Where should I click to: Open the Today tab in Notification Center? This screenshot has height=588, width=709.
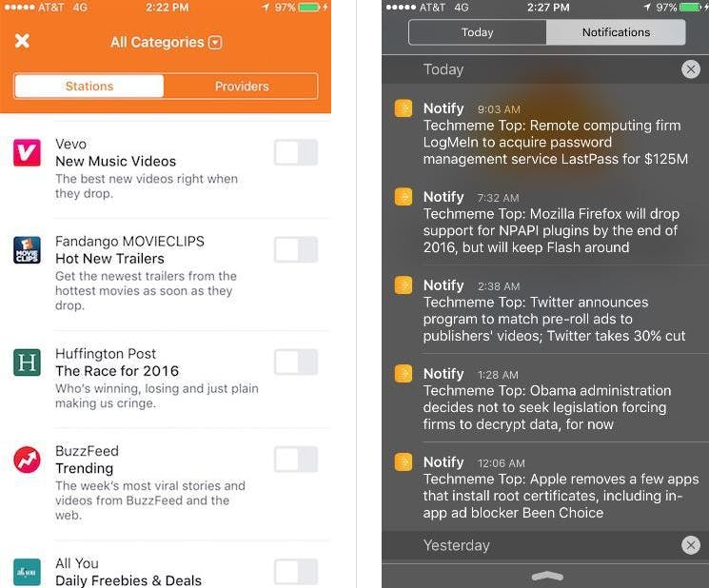[478, 32]
